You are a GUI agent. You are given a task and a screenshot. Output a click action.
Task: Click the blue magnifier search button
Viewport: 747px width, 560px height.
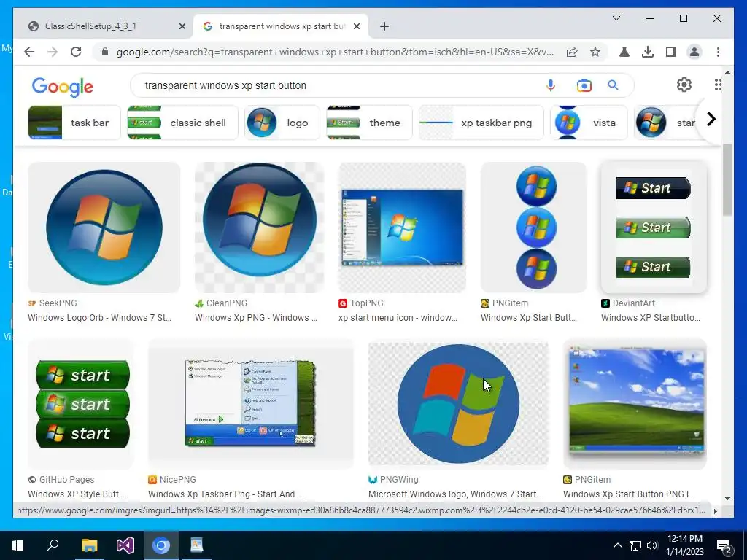click(613, 85)
